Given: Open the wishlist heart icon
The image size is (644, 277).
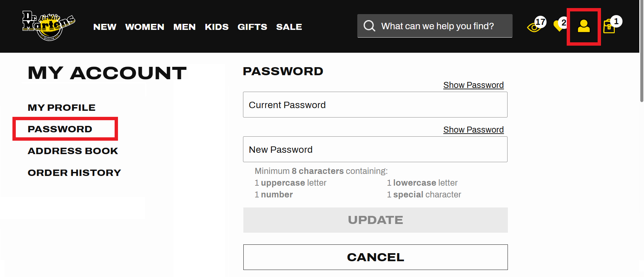Looking at the screenshot, I should pos(559,26).
